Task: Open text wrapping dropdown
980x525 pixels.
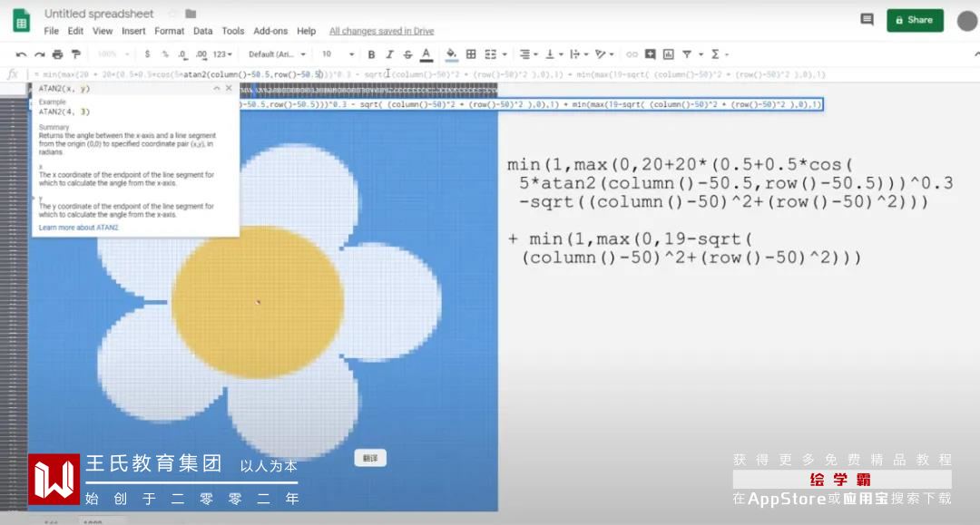Action: [579, 55]
